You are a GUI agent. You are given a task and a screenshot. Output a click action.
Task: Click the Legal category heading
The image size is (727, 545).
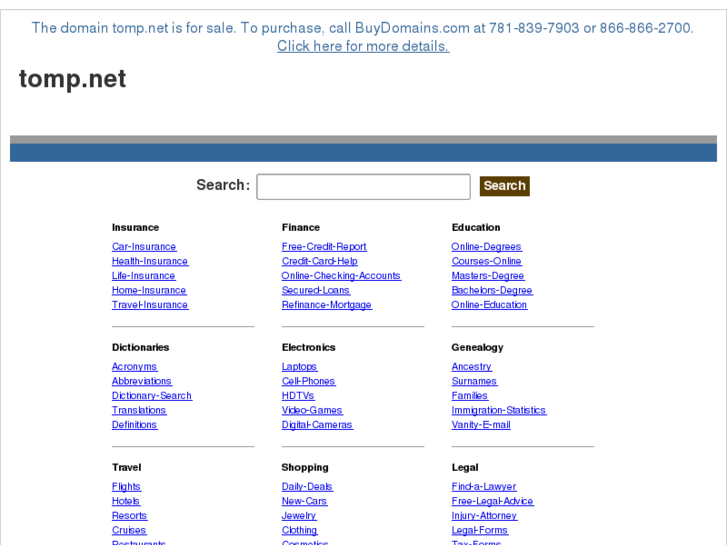(465, 468)
